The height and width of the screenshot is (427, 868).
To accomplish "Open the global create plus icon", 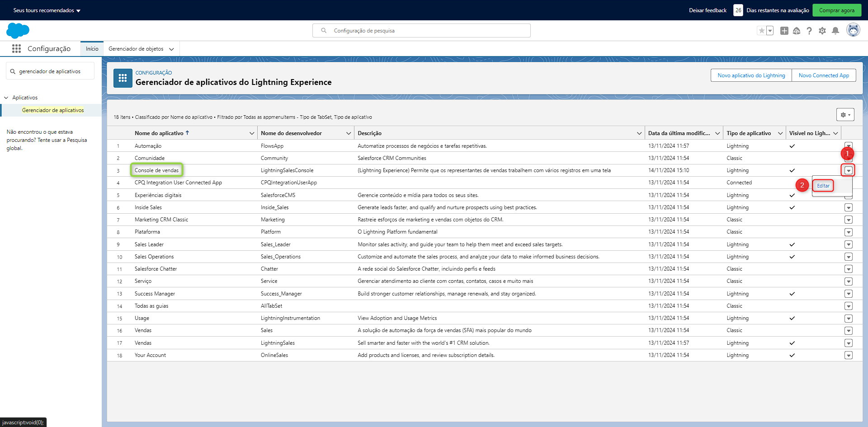I will tap(784, 31).
